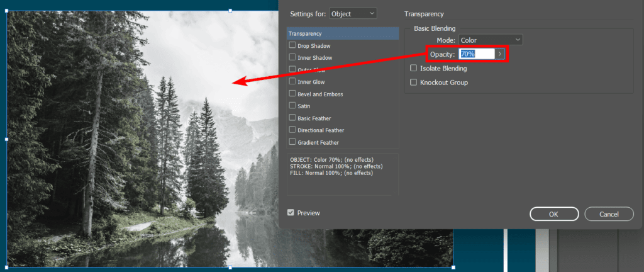
Task: Open the Settings for Object dropdown
Action: click(353, 13)
